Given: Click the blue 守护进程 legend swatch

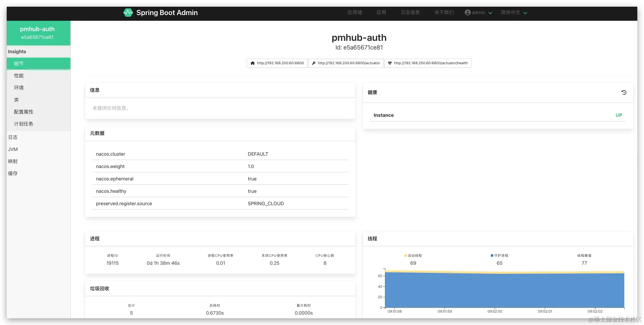Looking at the screenshot, I should coord(492,255).
